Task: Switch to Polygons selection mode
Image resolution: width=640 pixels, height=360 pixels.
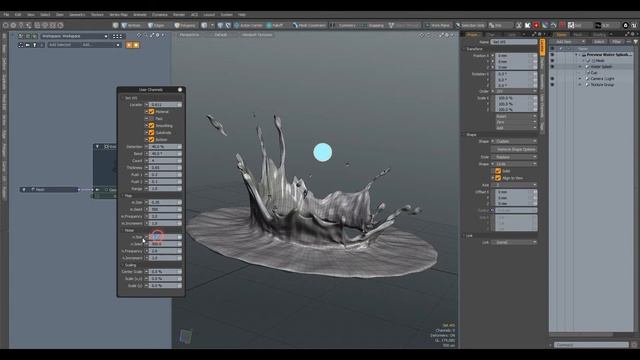Action: 185,25
